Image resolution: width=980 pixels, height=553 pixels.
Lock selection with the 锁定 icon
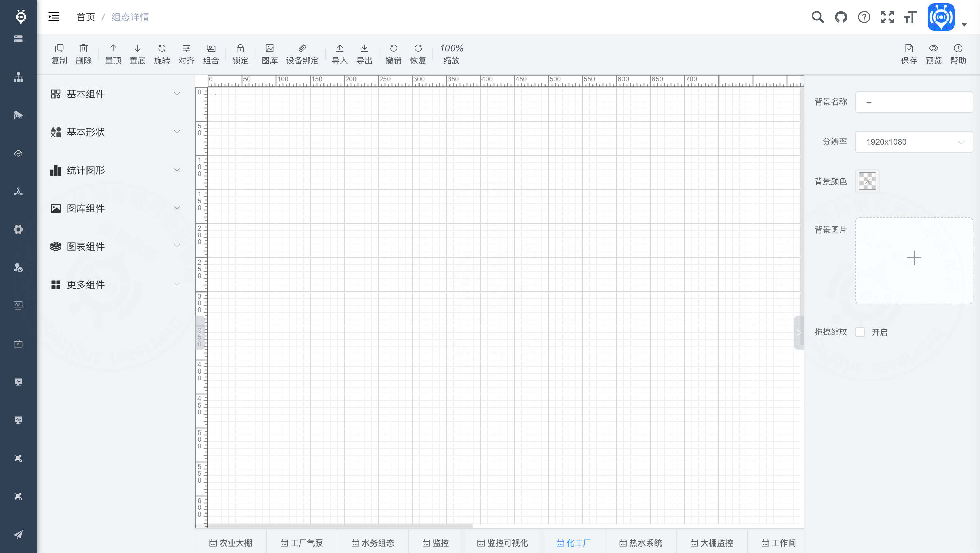[x=240, y=49]
